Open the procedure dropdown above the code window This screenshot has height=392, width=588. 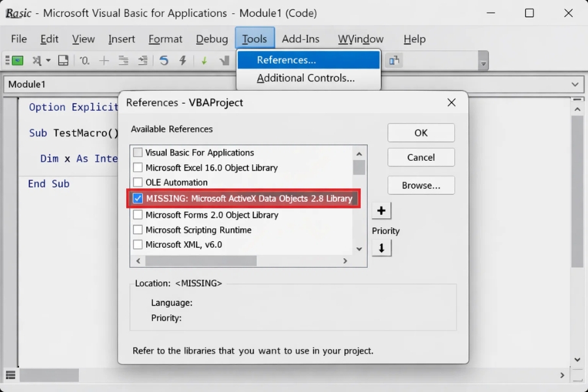(575, 84)
